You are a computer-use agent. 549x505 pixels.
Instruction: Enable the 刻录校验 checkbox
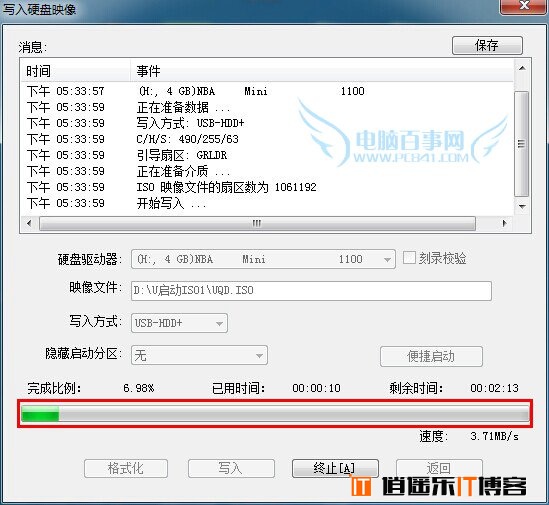(x=409, y=258)
